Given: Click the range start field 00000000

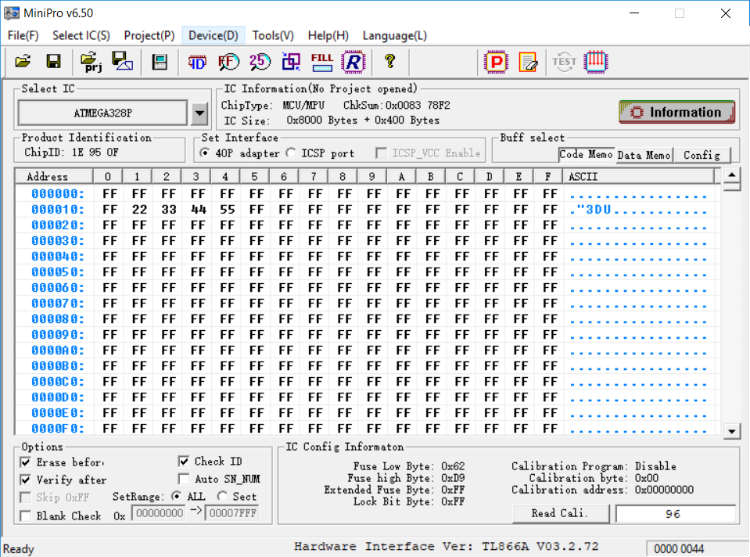Looking at the screenshot, I should (159, 513).
